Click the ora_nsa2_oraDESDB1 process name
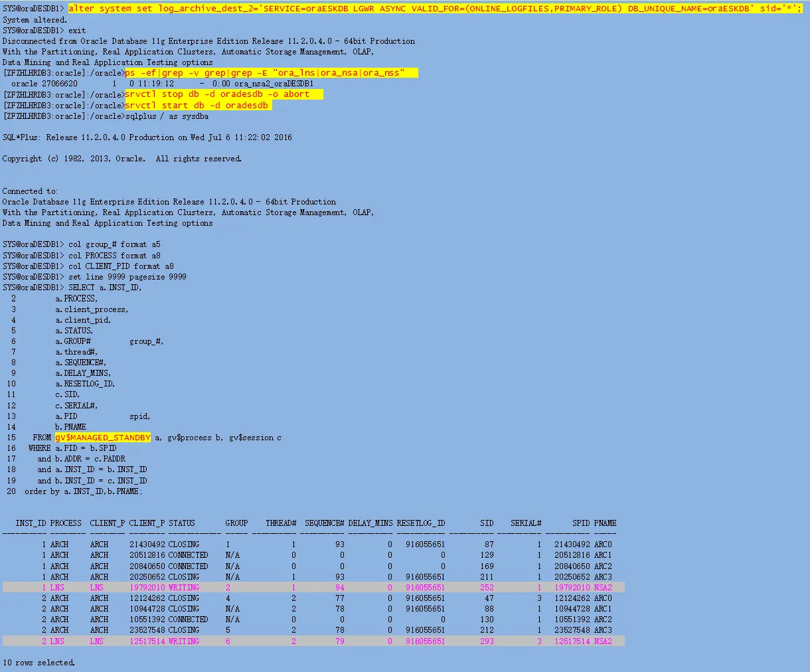Viewport: 810px width, 672px height. click(x=274, y=84)
